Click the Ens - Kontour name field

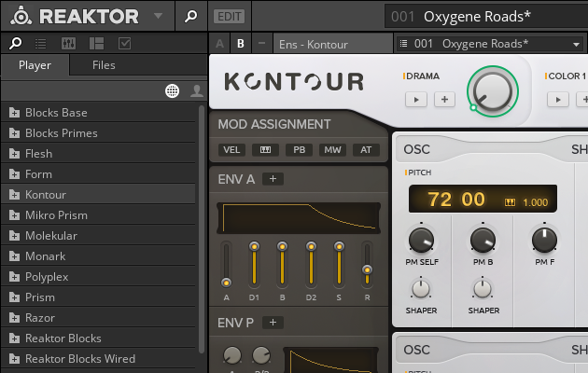coord(332,44)
